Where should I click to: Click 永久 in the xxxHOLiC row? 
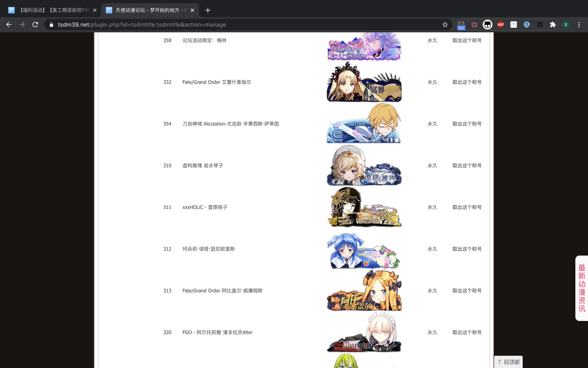pyautogui.click(x=432, y=207)
